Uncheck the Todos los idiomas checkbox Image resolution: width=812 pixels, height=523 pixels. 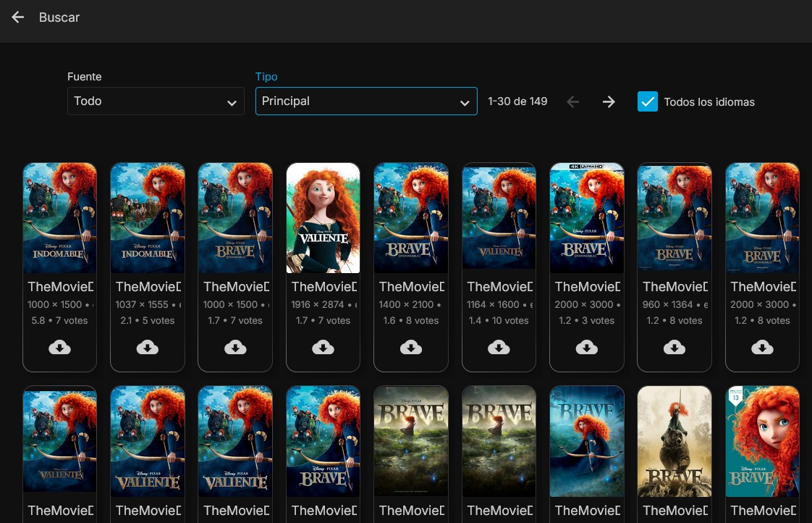647,101
